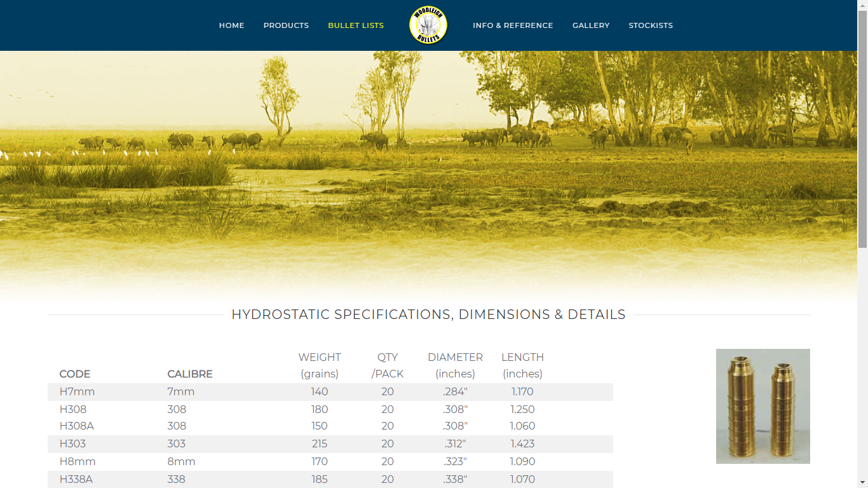The height and width of the screenshot is (488, 868).
Task: Click the 140 grains weight value
Action: (320, 392)
